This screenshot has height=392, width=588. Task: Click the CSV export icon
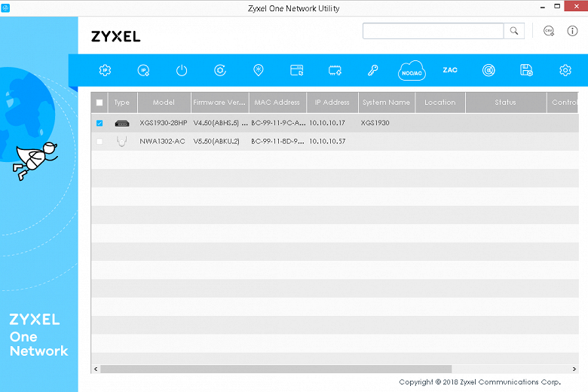(549, 31)
